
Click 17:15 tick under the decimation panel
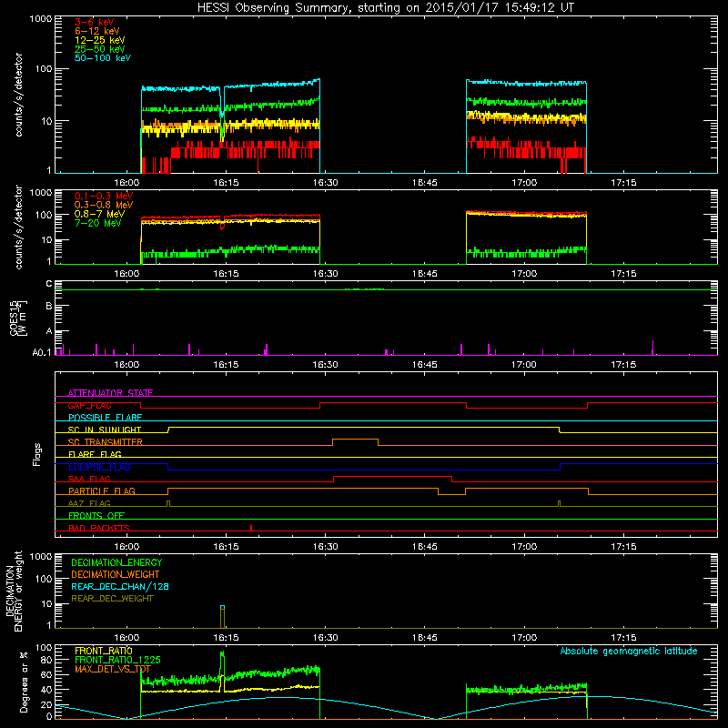623,638
